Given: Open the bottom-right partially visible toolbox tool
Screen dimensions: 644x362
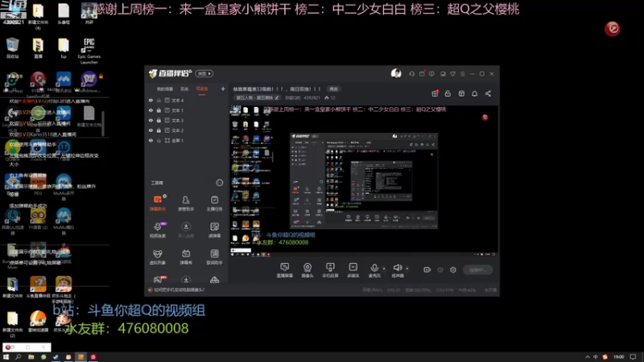Looking at the screenshot, I should point(214,280).
